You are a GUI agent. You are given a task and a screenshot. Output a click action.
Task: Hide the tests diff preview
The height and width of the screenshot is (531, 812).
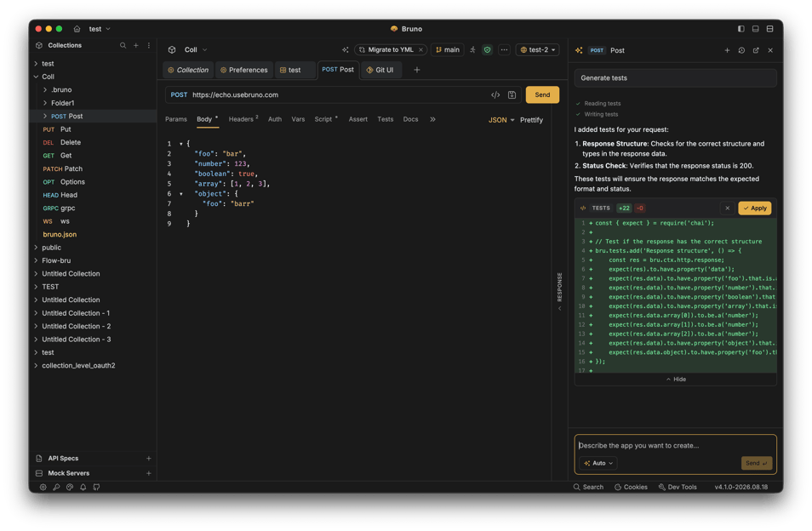[x=675, y=380]
